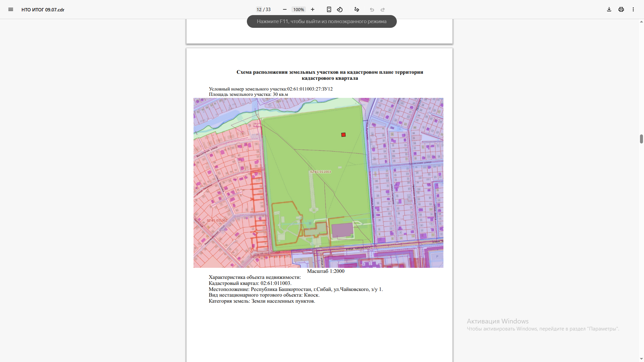Click the line 'Категория земель: Земли населенных пунктов.'
The image size is (644, 362).
tap(262, 301)
